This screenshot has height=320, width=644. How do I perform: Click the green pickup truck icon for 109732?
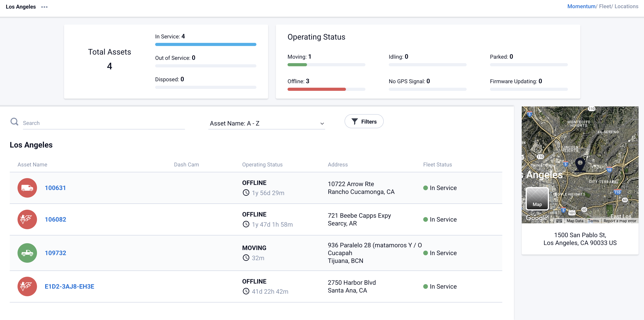click(27, 253)
